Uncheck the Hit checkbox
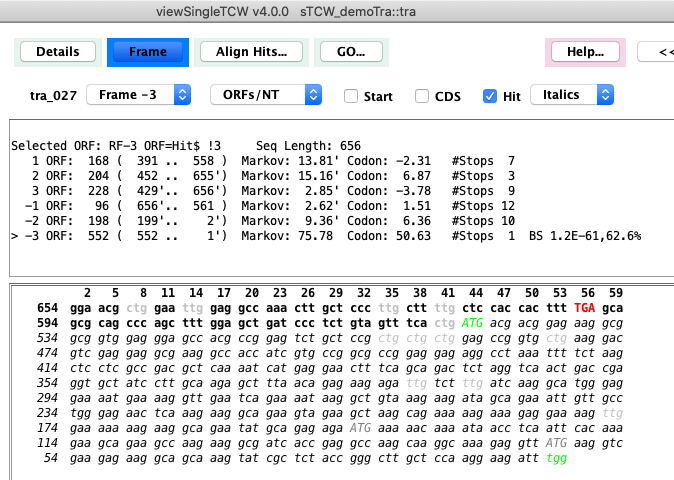This screenshot has height=480, width=674. click(x=489, y=96)
